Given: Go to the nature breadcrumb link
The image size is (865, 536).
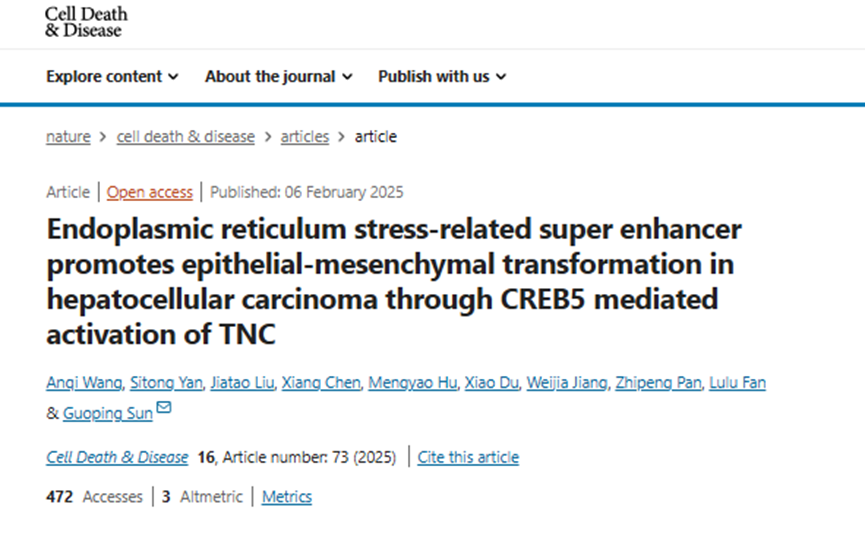Looking at the screenshot, I should tap(68, 137).
